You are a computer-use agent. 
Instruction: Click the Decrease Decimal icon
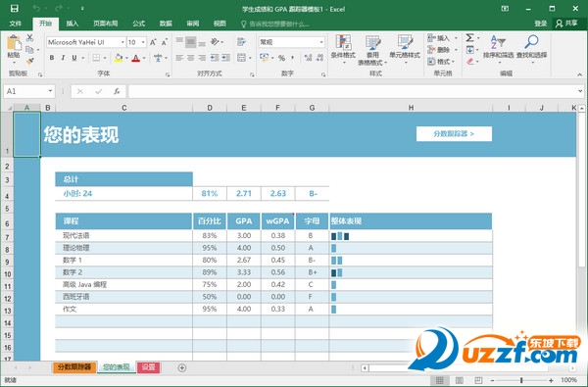(x=319, y=58)
